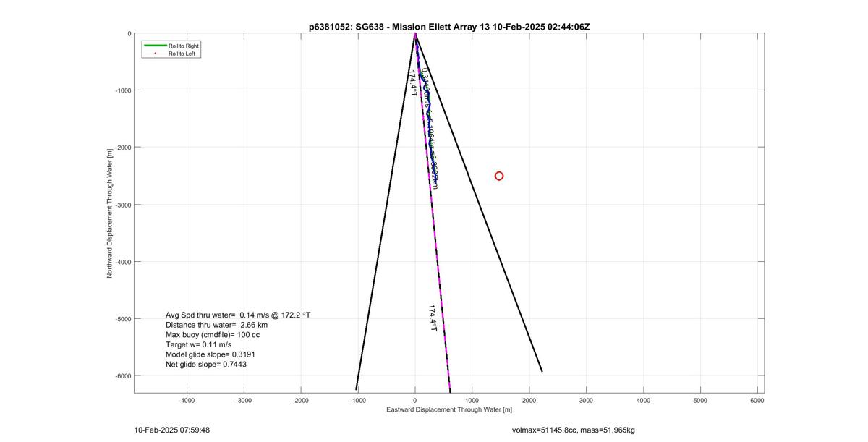Click the x-axis tick label '2000'
Viewport: 868px width, 442px height.
coord(529,400)
